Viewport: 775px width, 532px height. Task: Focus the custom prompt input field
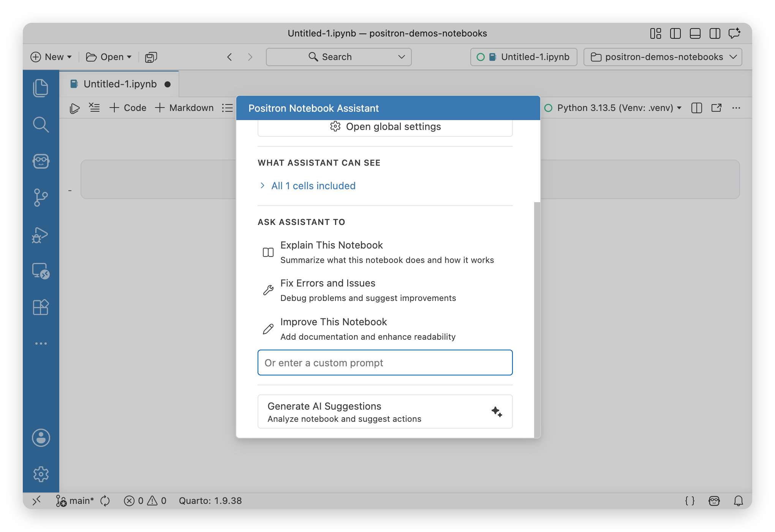tap(385, 363)
